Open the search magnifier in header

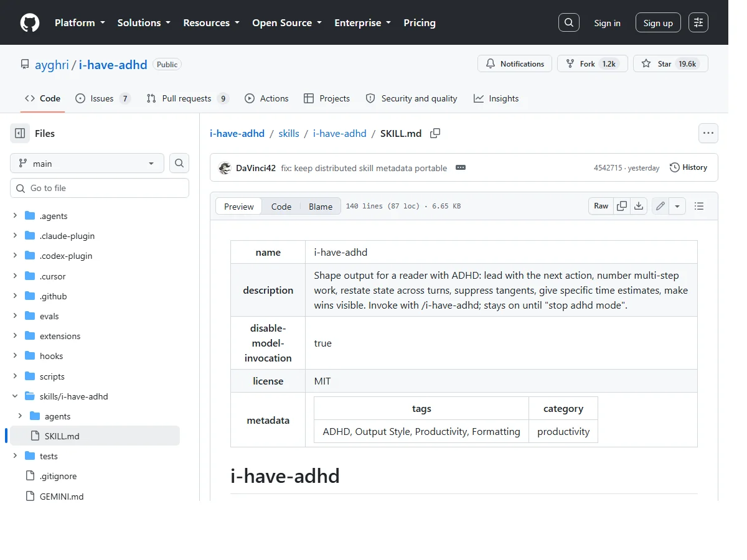[x=569, y=22]
